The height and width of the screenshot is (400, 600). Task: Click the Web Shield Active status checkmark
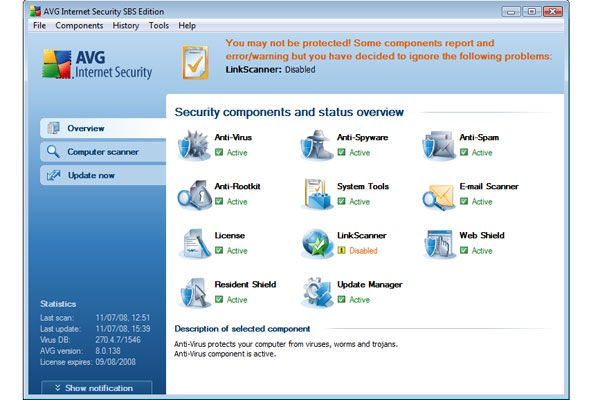click(464, 250)
